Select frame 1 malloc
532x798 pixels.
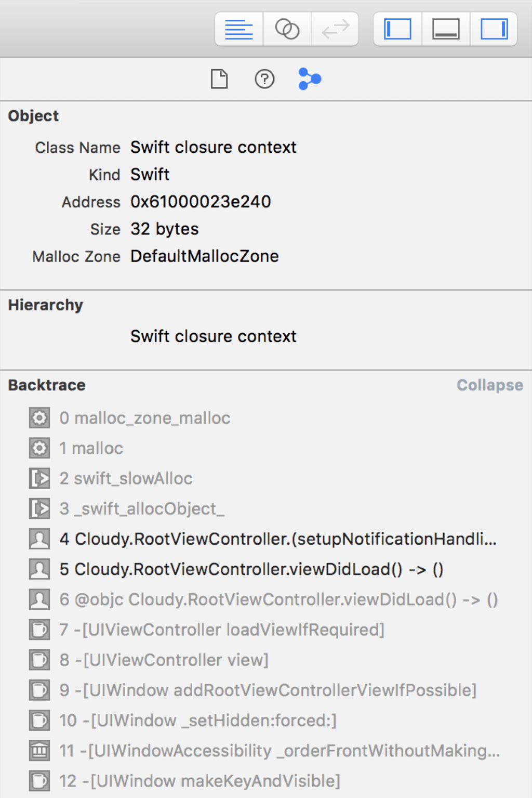97,448
